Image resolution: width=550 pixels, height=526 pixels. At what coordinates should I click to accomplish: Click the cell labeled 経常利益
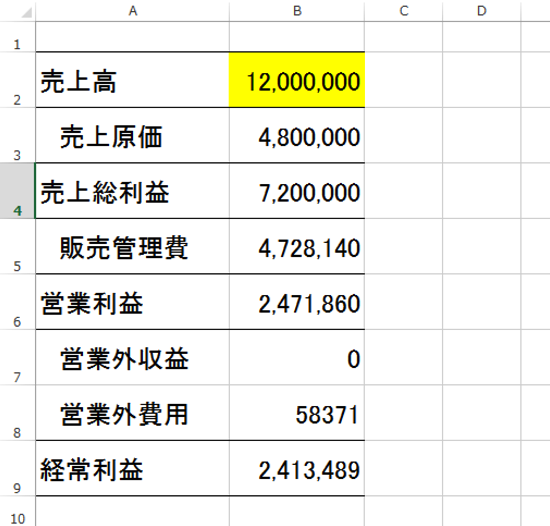(132, 468)
